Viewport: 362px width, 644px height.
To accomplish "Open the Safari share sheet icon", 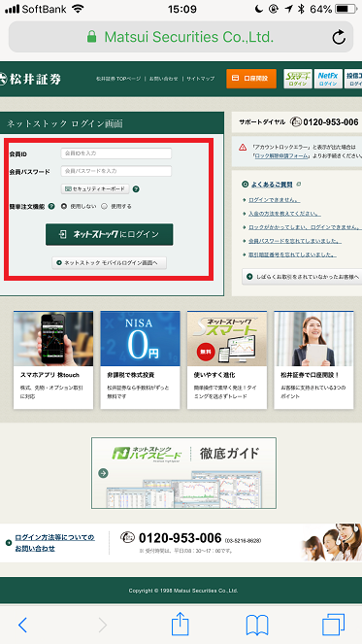I will tap(181, 624).
